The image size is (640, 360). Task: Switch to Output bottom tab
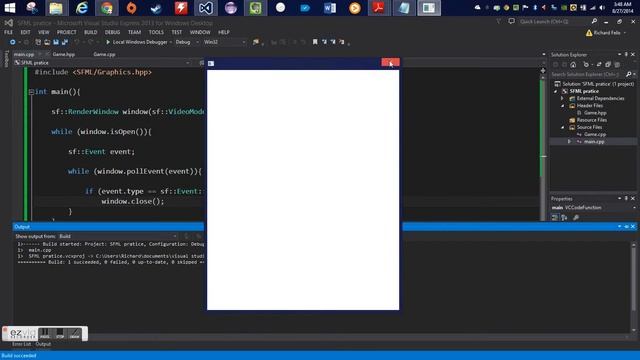pos(43,344)
